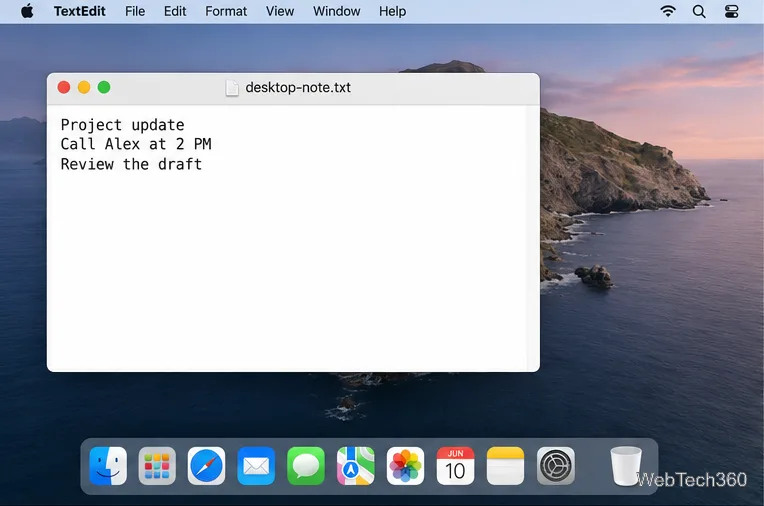The width and height of the screenshot is (764, 506).
Task: Open the Help menu
Action: (392, 11)
